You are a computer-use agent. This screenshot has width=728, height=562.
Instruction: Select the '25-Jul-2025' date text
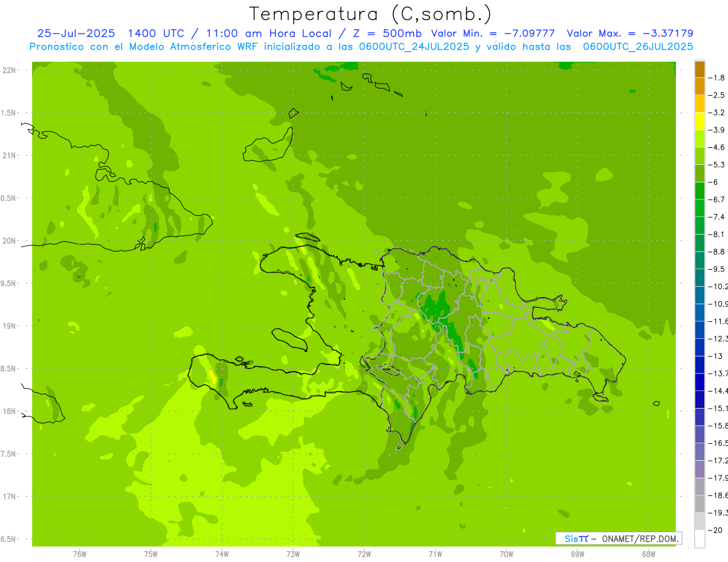(76, 33)
